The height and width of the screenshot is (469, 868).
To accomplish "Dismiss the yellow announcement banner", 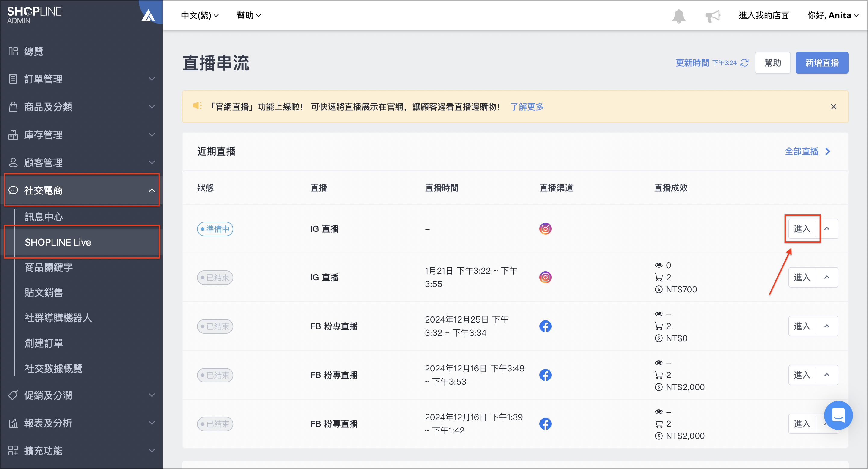I will point(833,107).
